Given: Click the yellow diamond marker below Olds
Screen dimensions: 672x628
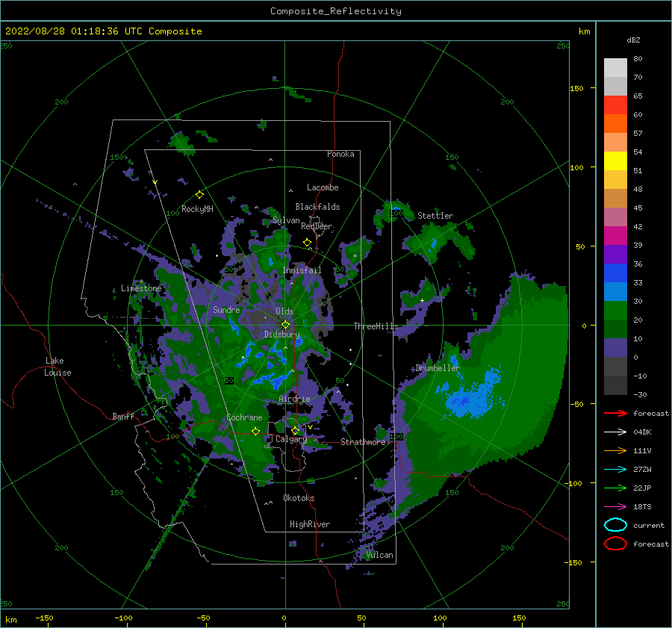Looking at the screenshot, I should [285, 325].
